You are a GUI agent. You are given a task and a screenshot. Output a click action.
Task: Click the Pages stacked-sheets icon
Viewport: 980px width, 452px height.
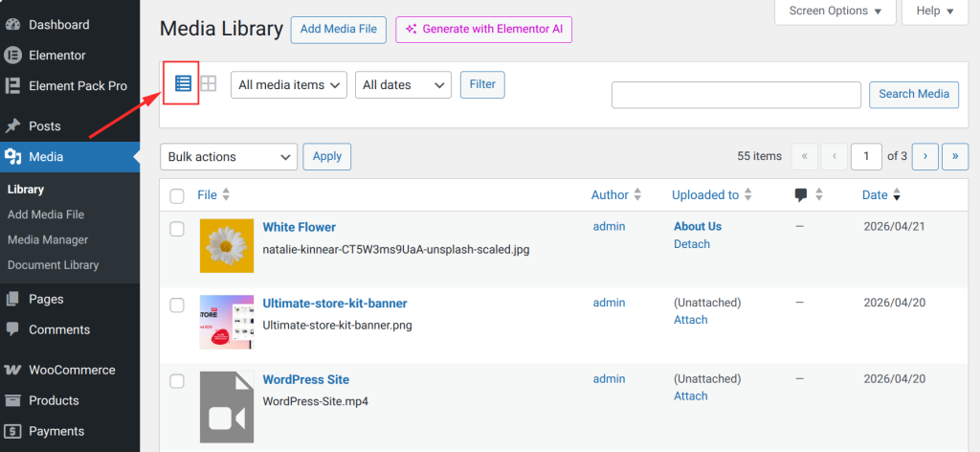(x=12, y=299)
